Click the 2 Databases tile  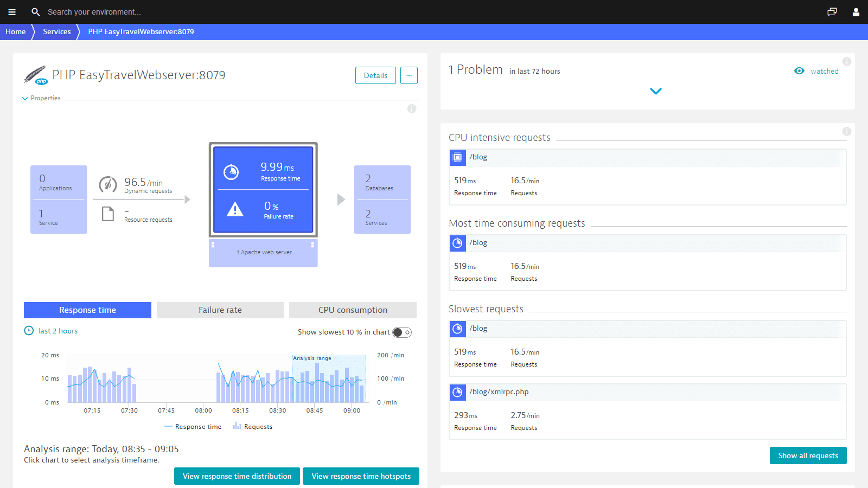point(382,183)
